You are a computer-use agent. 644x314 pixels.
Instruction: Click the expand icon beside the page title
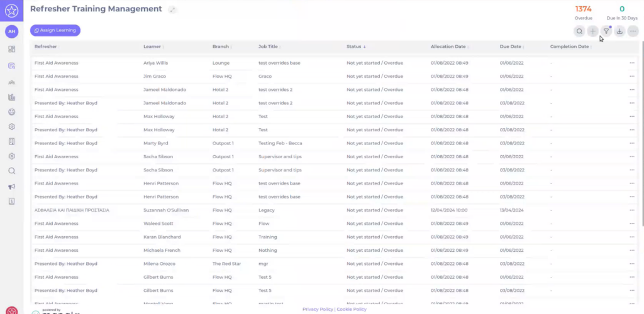[x=173, y=9]
